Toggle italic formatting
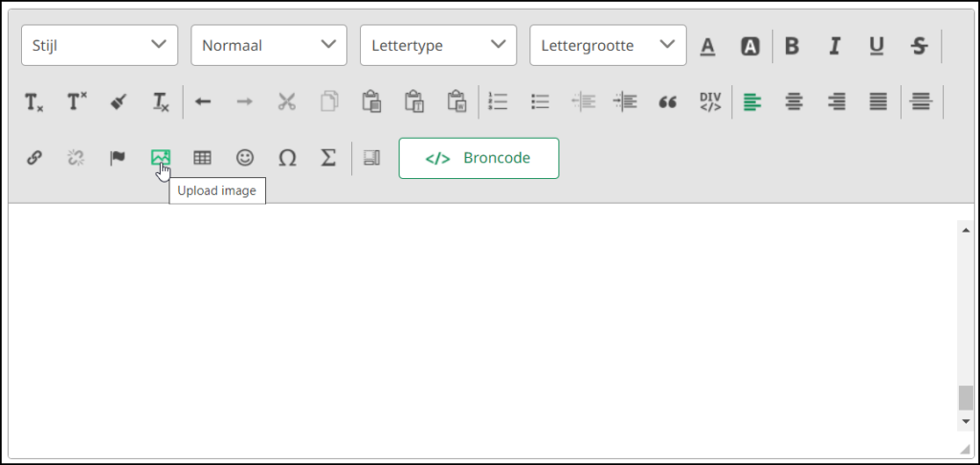Image resolution: width=980 pixels, height=465 pixels. [x=835, y=46]
